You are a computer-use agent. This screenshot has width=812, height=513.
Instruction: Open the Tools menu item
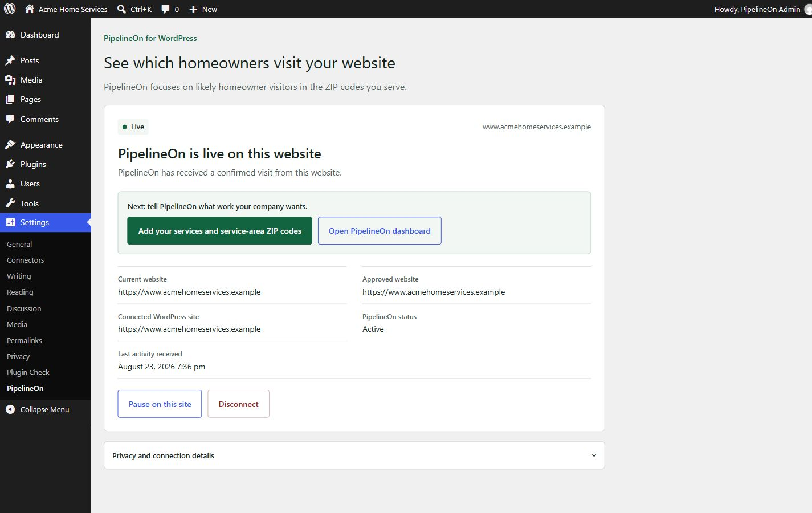click(46, 203)
